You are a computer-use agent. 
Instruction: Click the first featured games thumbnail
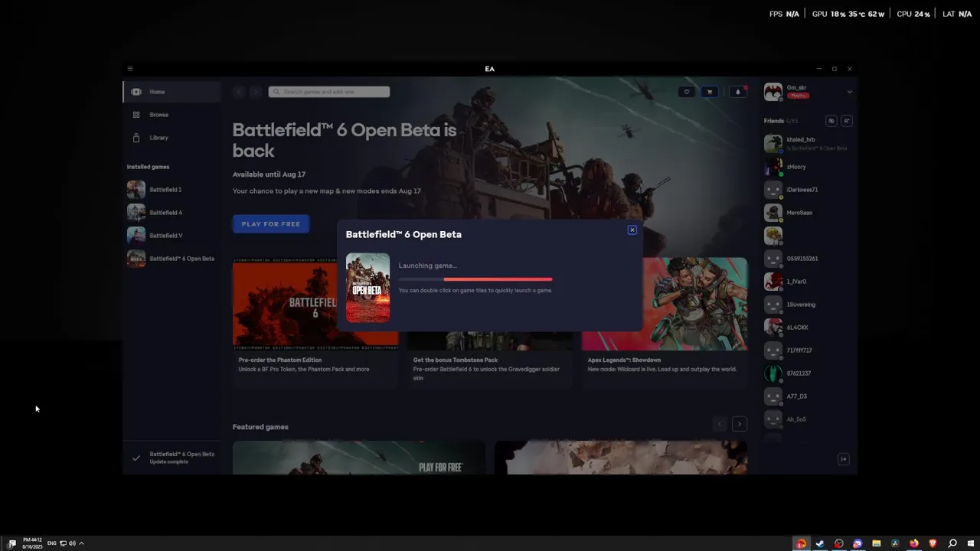359,458
